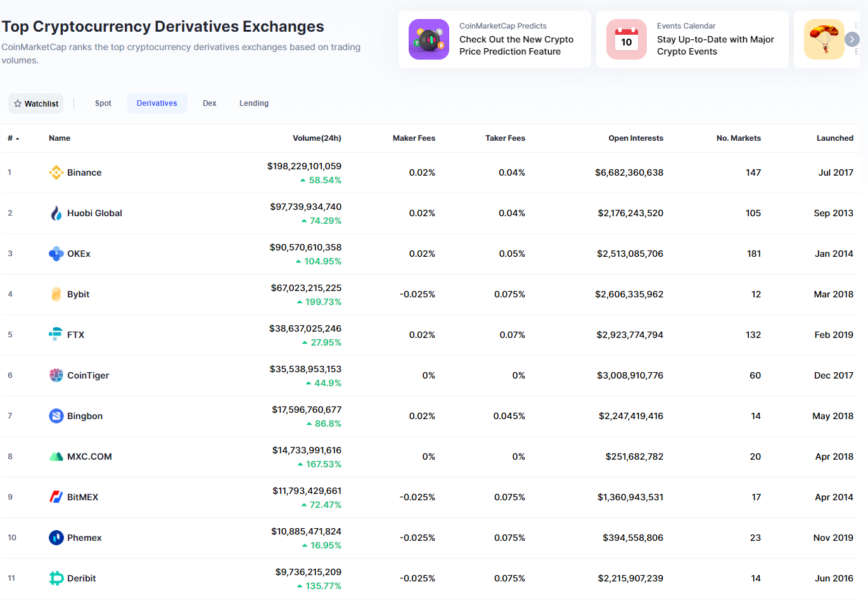Screen dimensions: 868x603
Task: Sort by Launched column header
Action: 834,138
